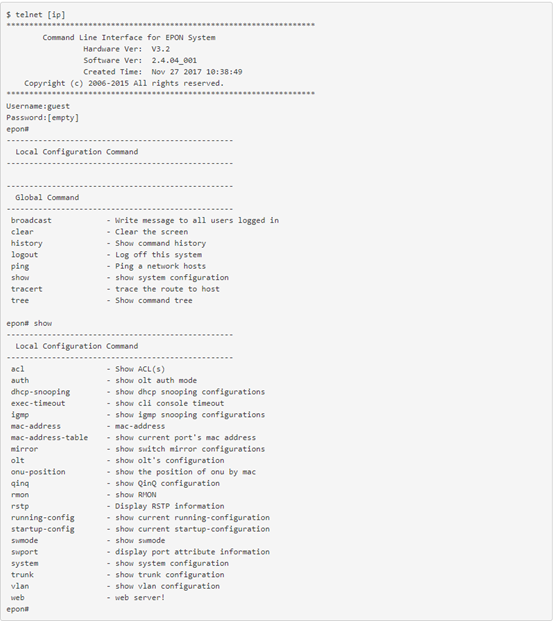Click the 'onu-position' entry
The image size is (554, 621).
pyautogui.click(x=38, y=472)
